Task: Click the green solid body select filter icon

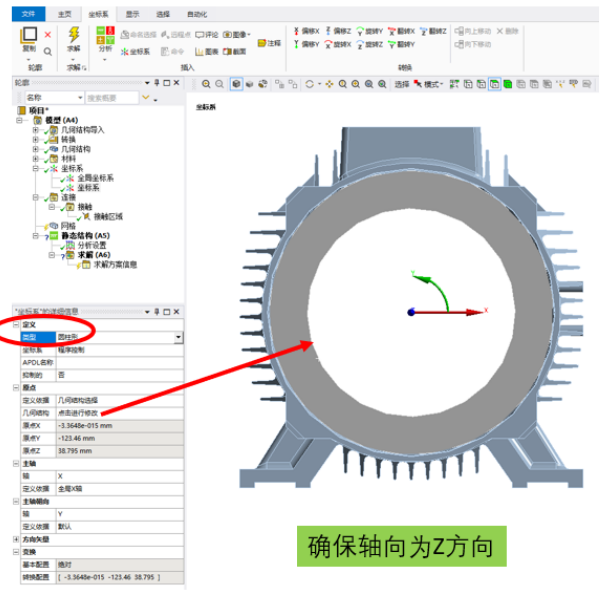Action: tap(508, 84)
